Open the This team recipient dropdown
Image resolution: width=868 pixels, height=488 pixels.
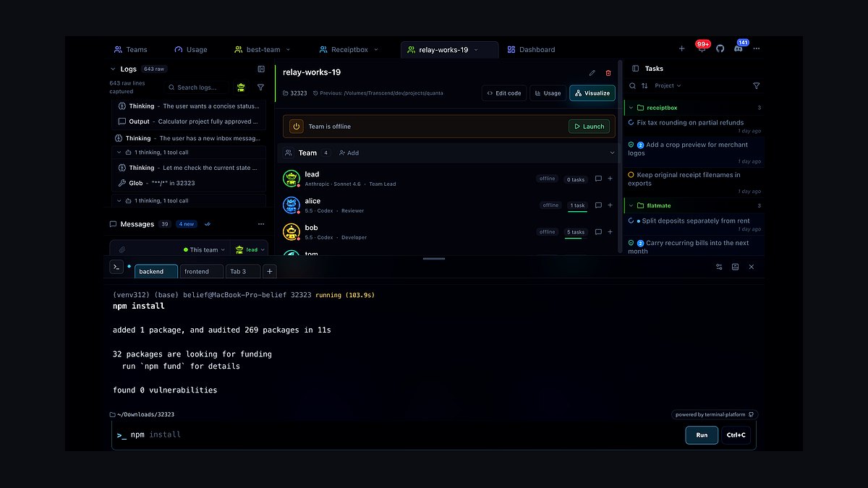(x=204, y=250)
